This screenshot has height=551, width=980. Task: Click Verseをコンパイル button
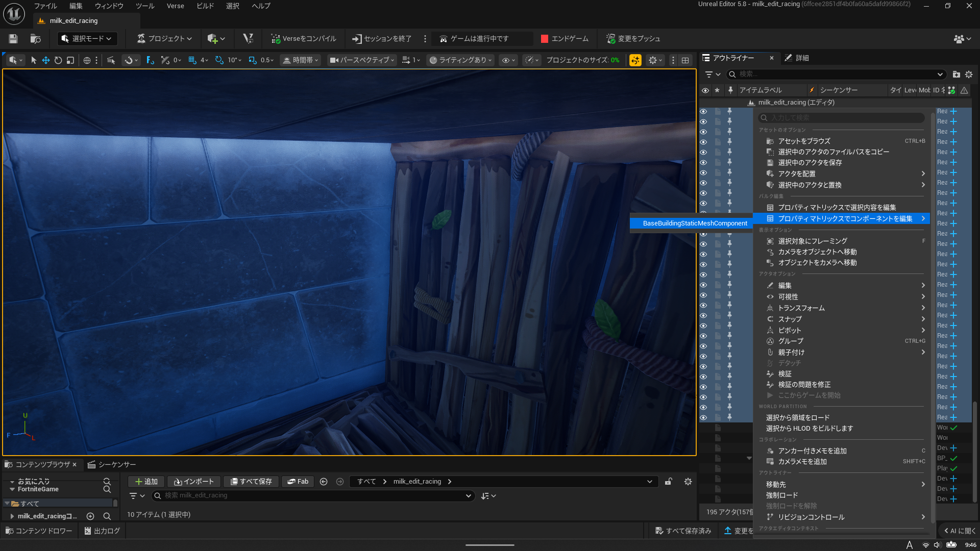(304, 39)
